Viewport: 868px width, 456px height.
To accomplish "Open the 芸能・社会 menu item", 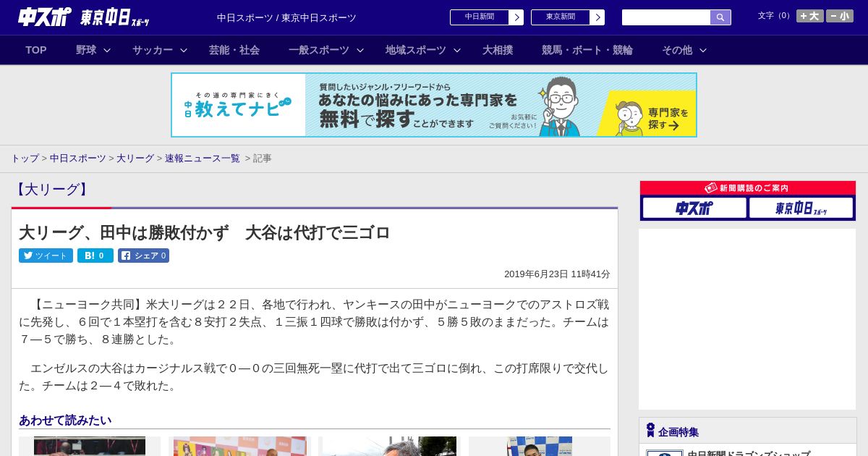I will point(234,50).
